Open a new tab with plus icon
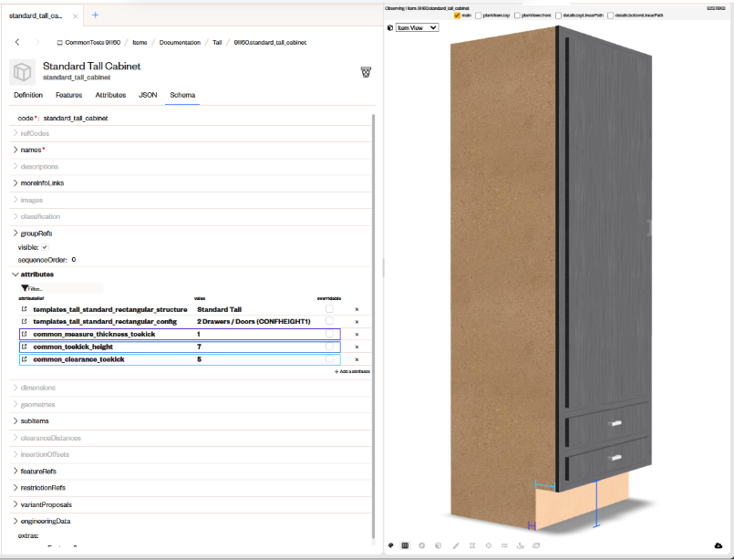Screen dimensions: 734x560 point(95,15)
